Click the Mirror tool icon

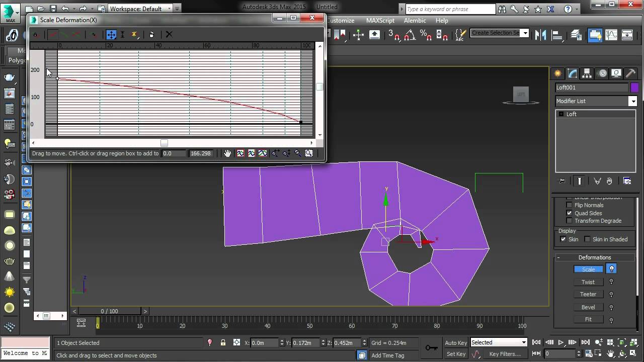[x=541, y=35]
